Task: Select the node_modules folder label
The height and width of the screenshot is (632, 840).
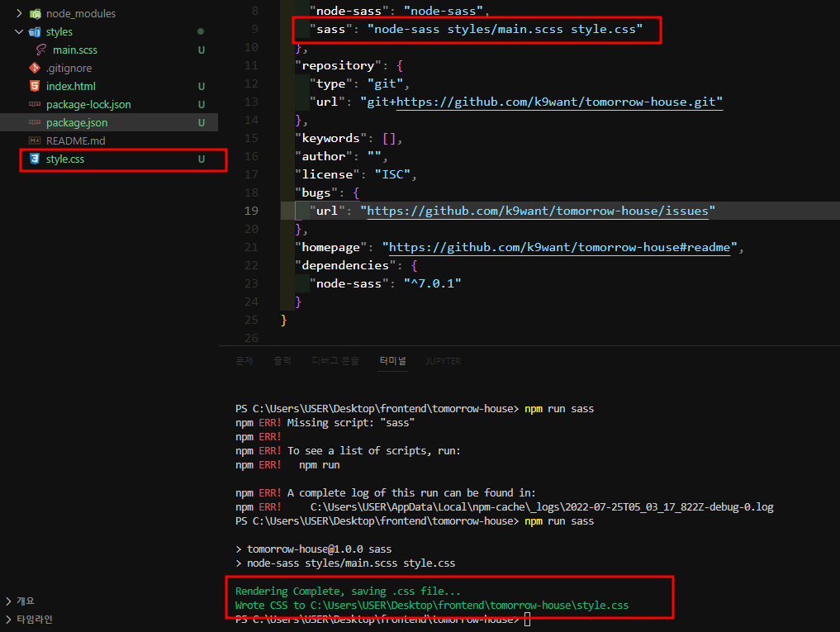Action: coord(81,13)
